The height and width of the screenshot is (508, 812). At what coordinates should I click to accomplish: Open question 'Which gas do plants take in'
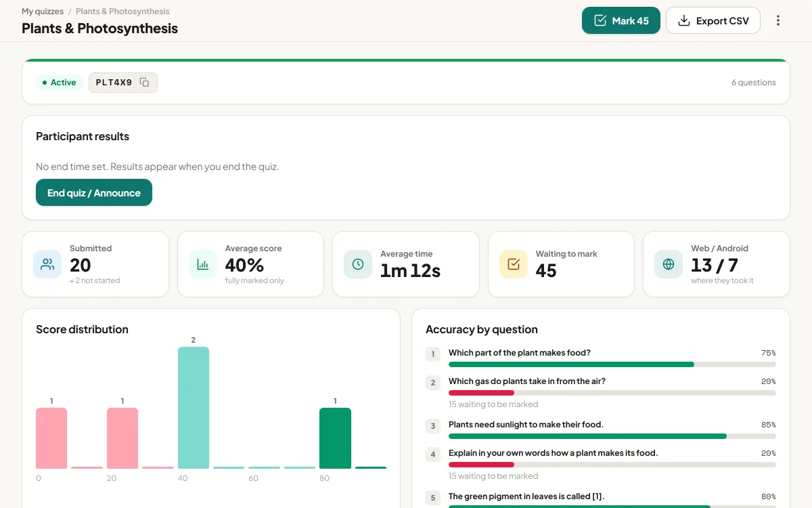[x=527, y=381]
